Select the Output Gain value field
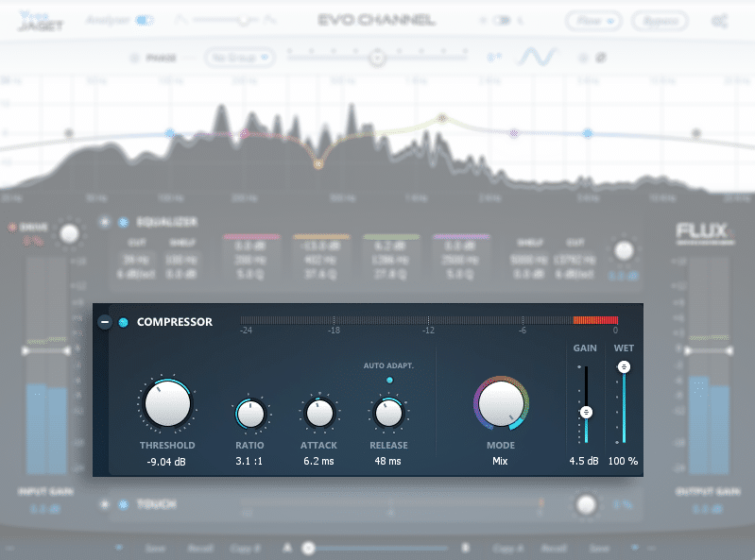The image size is (755, 560). tap(708, 508)
